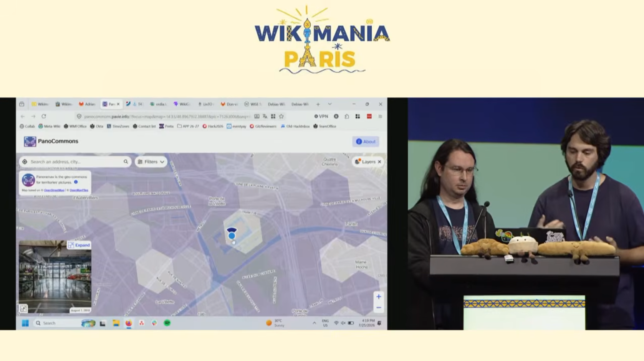The width and height of the screenshot is (644, 361).
Task: Open the Filters dropdown
Action: click(x=151, y=162)
